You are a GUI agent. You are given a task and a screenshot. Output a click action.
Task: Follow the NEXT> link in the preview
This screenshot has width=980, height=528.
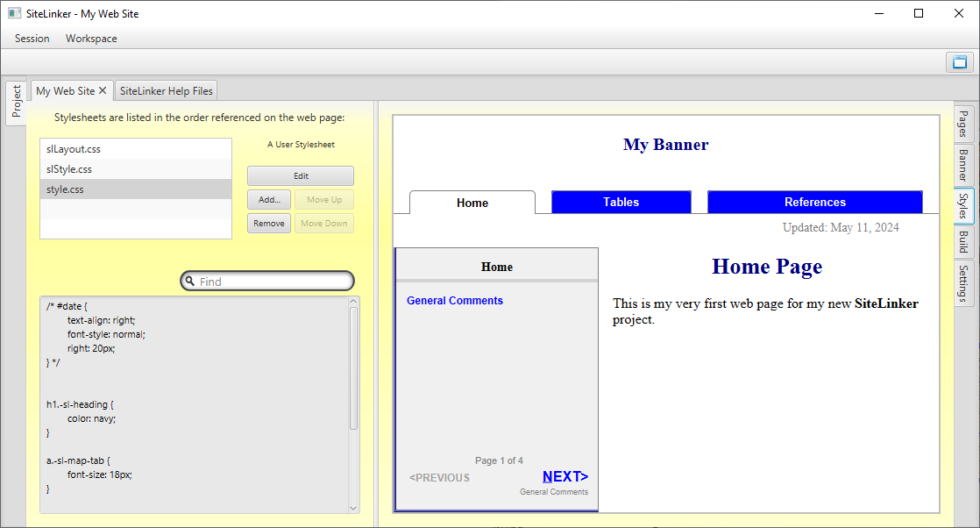(565, 477)
